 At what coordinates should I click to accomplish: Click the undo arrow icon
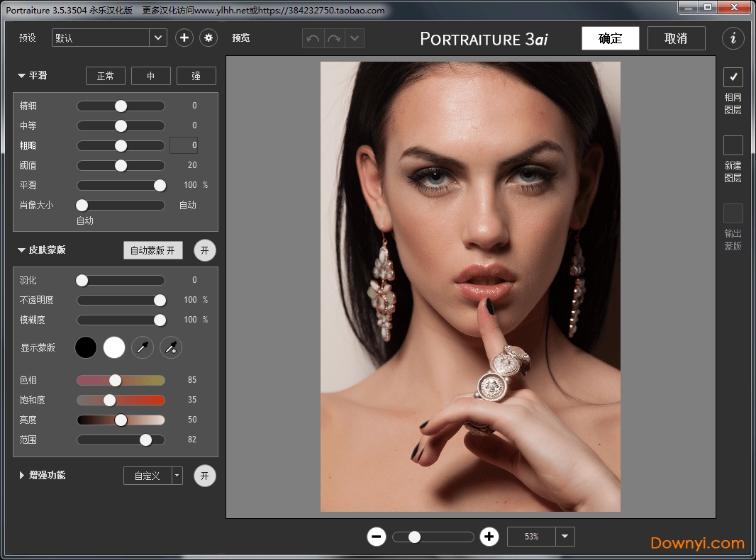point(313,38)
